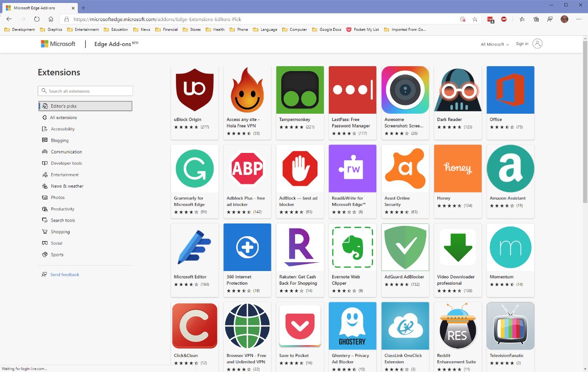Focus the Search all extensions field
Image resolution: width=588 pixels, height=372 pixels.
pos(85,91)
